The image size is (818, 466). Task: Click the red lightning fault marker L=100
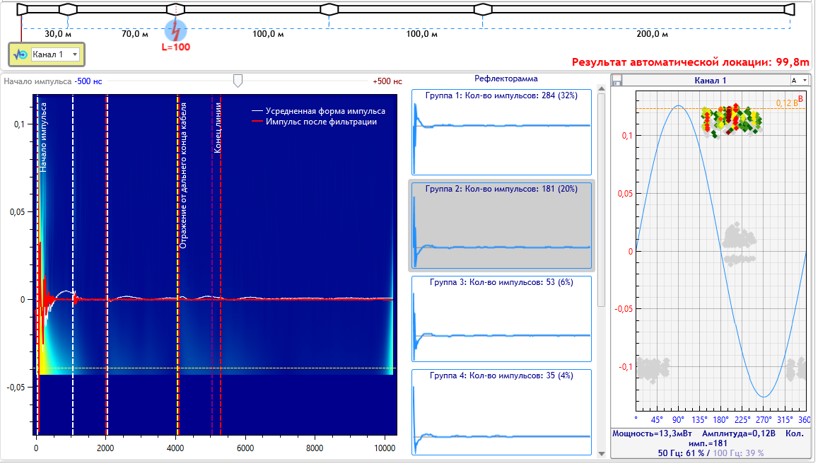click(175, 28)
